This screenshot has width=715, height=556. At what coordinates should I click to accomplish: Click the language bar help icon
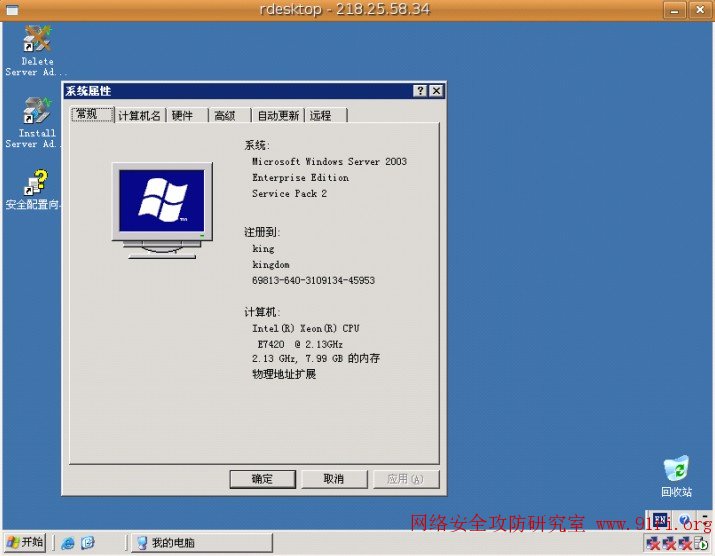pos(684,520)
